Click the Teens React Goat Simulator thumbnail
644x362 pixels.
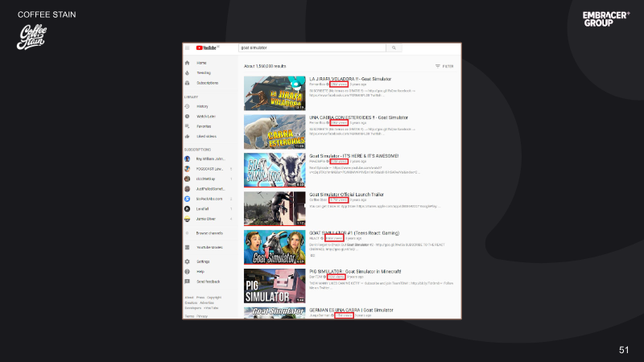click(275, 248)
